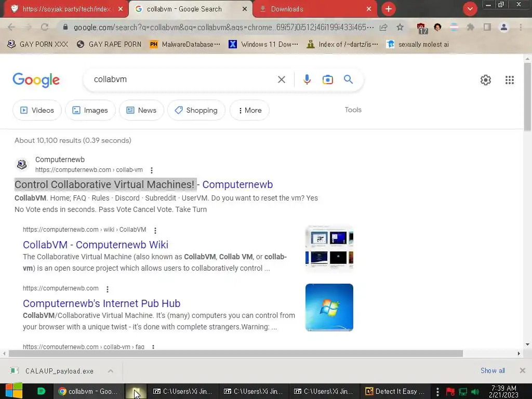
Task: Open Computernewb's Internet Pub Hub link
Action: point(101,303)
